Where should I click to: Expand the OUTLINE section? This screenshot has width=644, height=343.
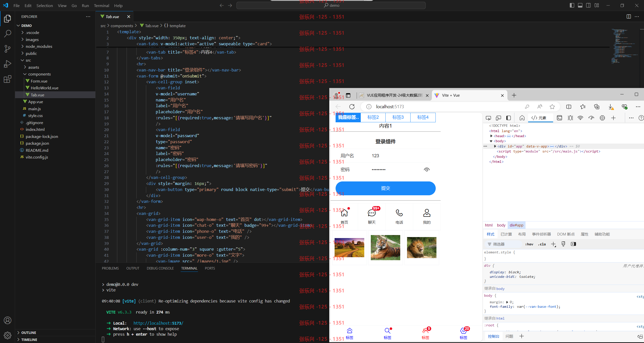[18, 333]
